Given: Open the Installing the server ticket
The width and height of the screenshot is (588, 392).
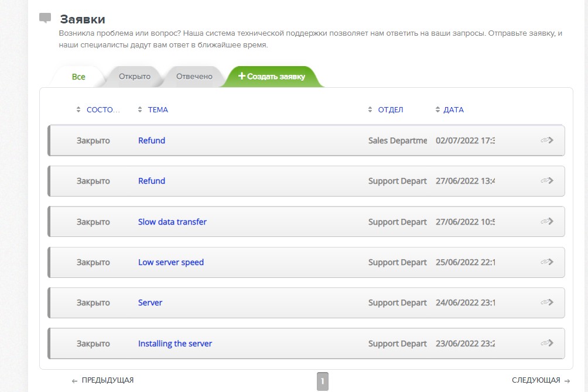Looking at the screenshot, I should 175,343.
